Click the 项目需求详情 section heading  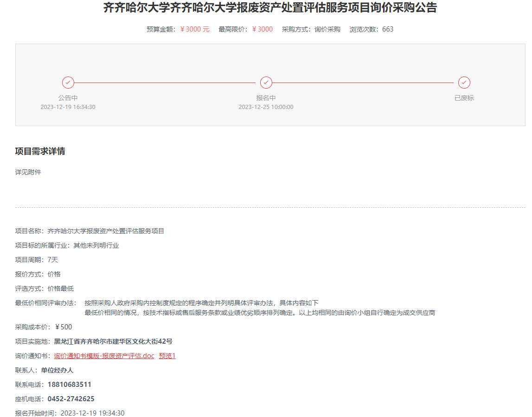40,152
